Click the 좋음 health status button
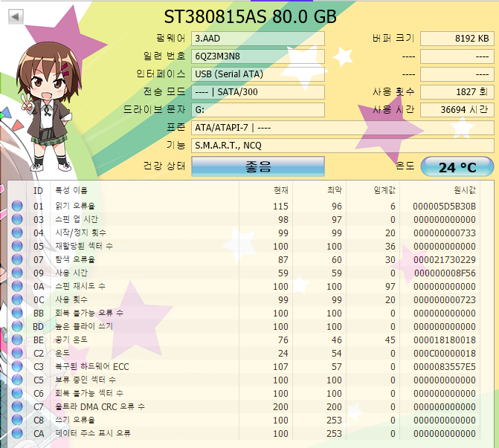 coord(258,166)
